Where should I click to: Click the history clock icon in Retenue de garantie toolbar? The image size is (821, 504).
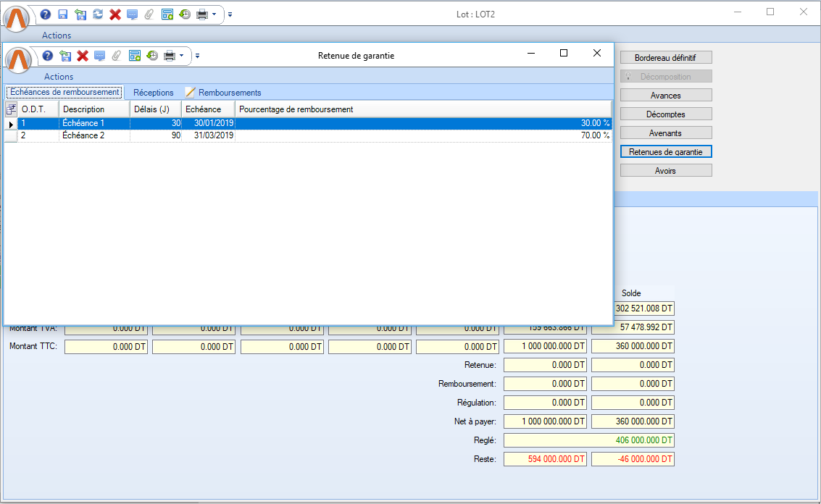(x=152, y=56)
